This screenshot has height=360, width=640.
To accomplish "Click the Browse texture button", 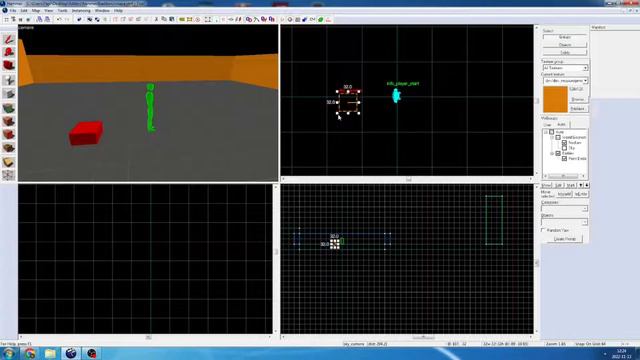I will pos(578,99).
